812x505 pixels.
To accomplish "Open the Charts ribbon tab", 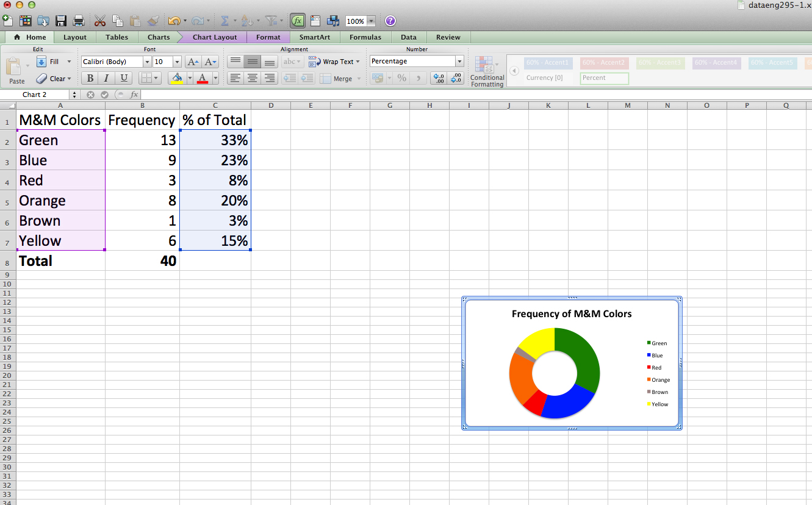I will click(159, 37).
